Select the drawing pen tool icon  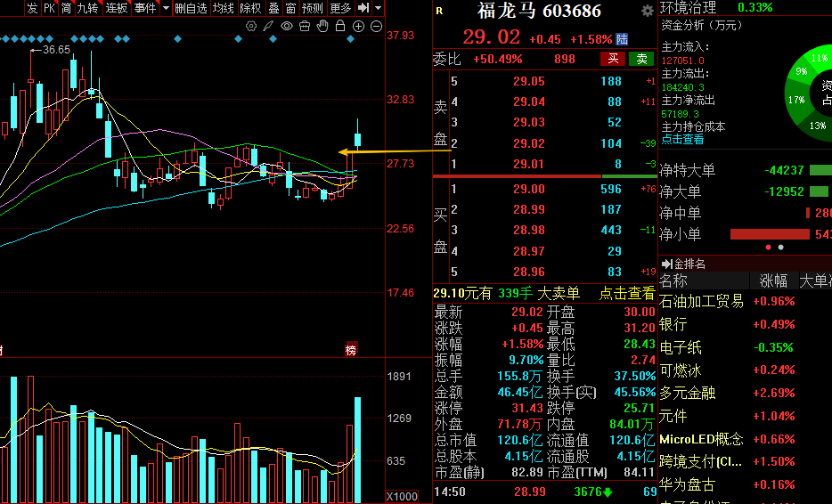click(268, 26)
